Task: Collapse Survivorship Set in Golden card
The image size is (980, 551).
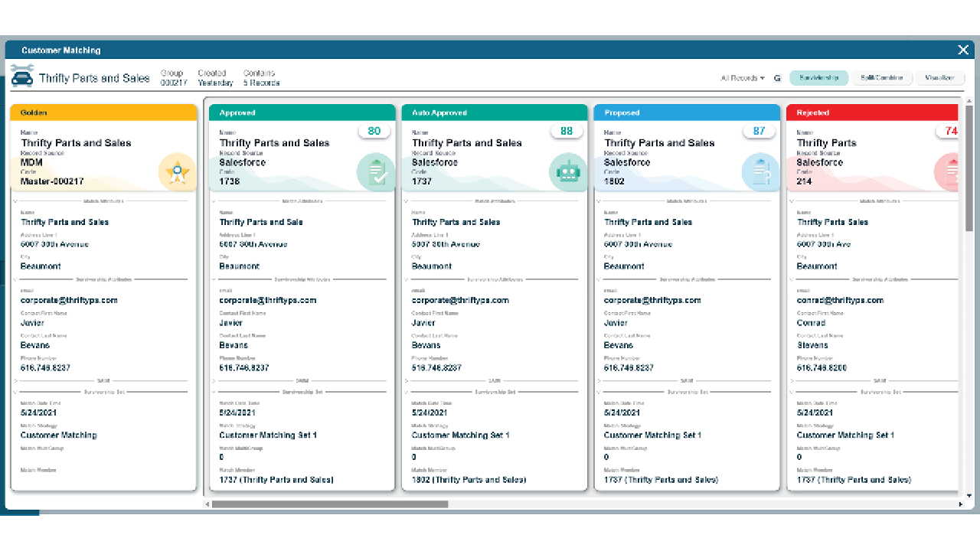Action: [x=15, y=392]
